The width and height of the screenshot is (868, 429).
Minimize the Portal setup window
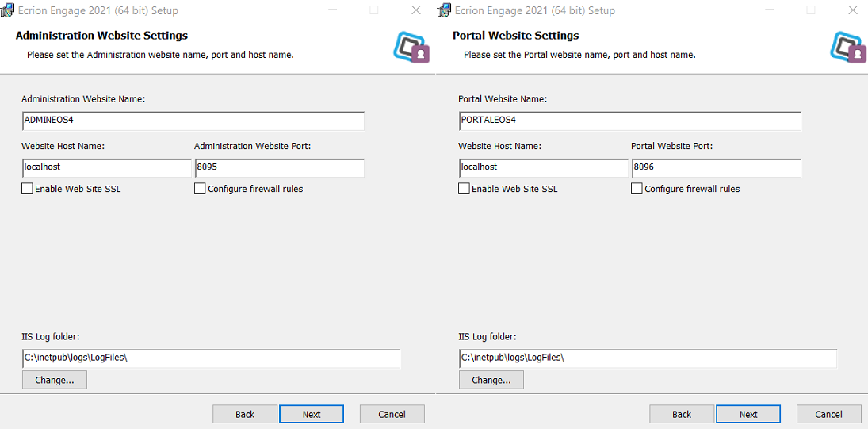[769, 10]
